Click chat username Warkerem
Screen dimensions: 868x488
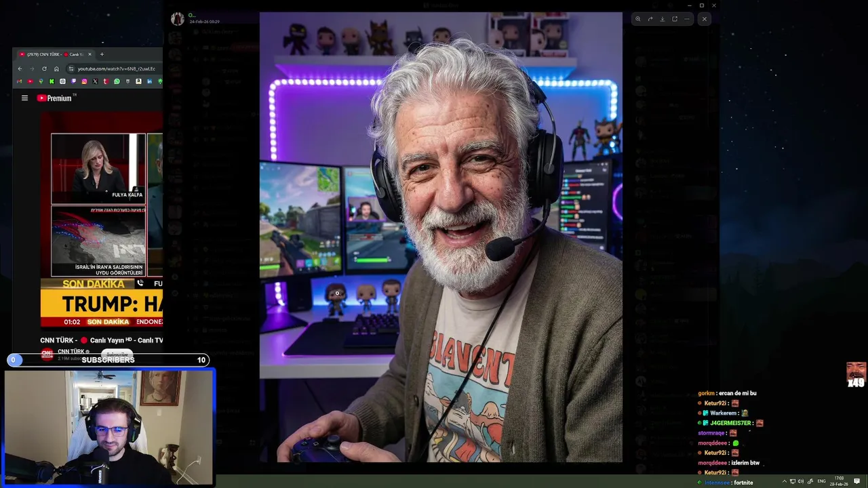click(723, 413)
